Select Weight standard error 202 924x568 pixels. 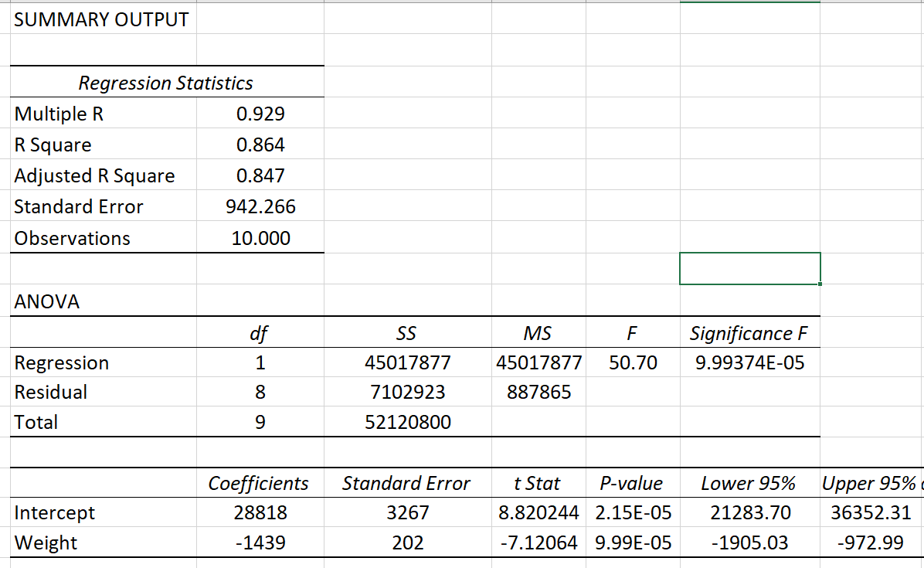[x=407, y=542]
